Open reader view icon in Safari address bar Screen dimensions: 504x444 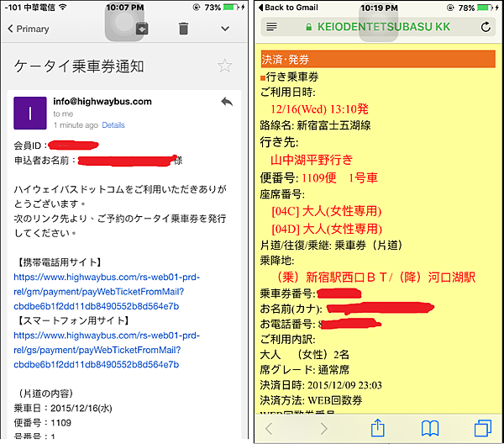tap(271, 27)
